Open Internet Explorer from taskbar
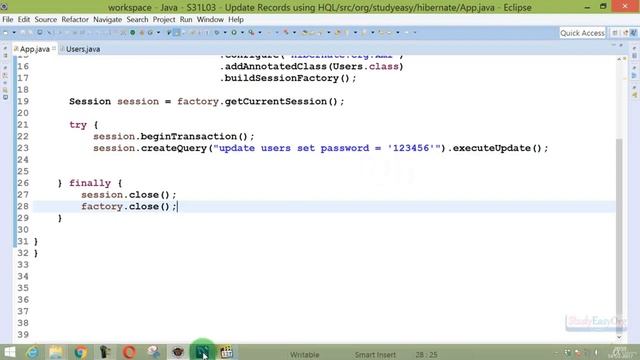This screenshot has height=360, width=640. tap(33, 352)
